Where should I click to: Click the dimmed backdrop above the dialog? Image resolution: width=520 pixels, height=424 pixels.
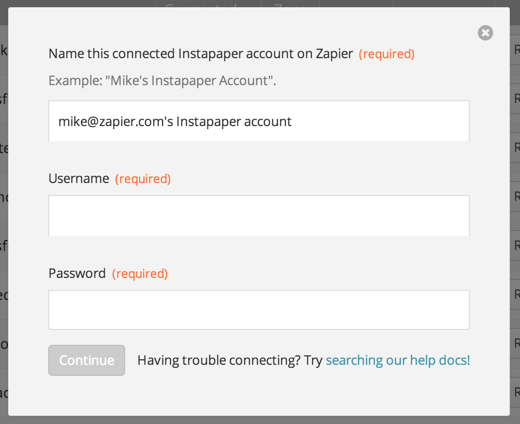point(260,3)
